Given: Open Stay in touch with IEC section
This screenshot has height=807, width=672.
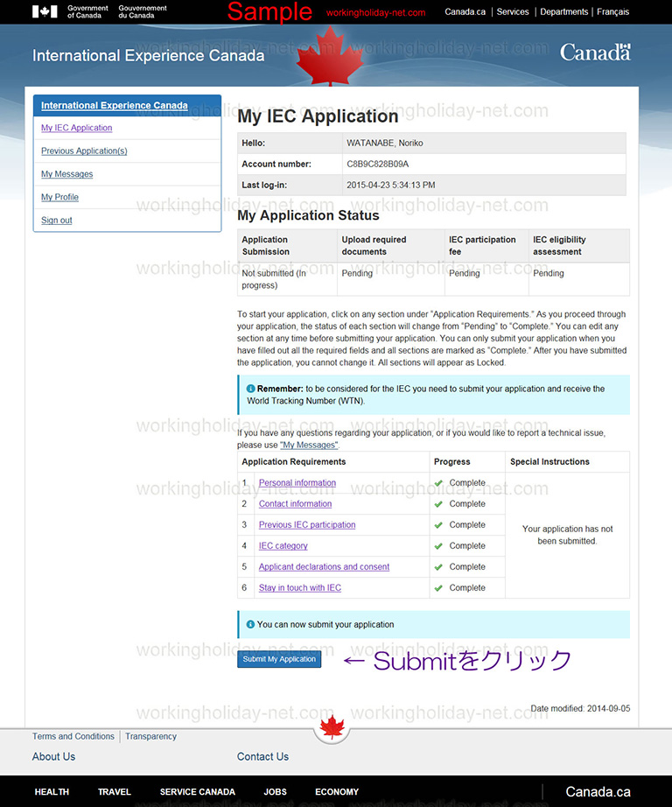Looking at the screenshot, I should click(x=299, y=588).
